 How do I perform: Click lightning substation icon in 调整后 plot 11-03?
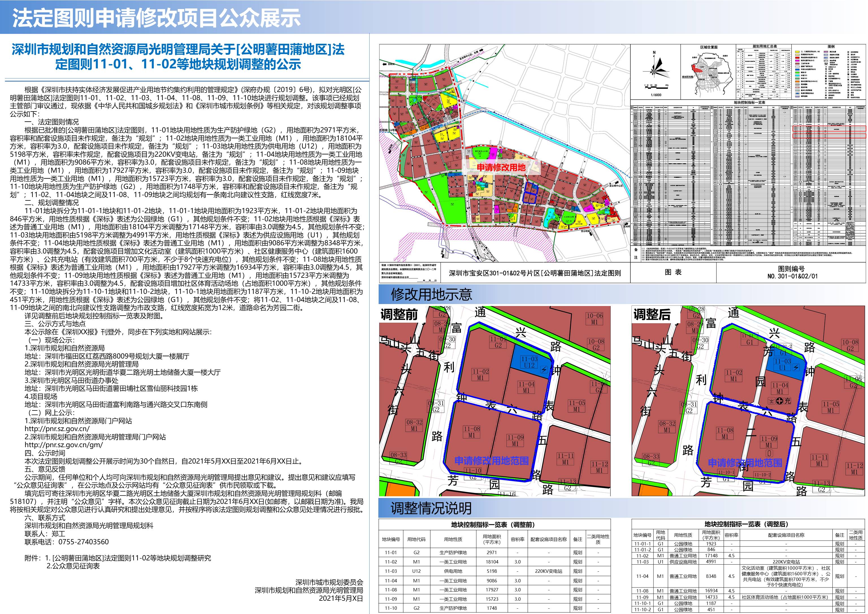click(x=796, y=367)
